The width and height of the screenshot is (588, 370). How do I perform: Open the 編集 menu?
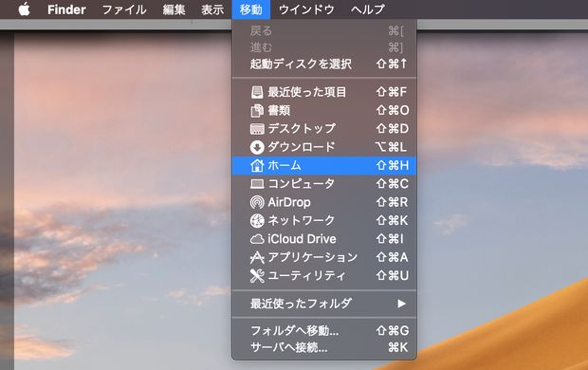174,9
